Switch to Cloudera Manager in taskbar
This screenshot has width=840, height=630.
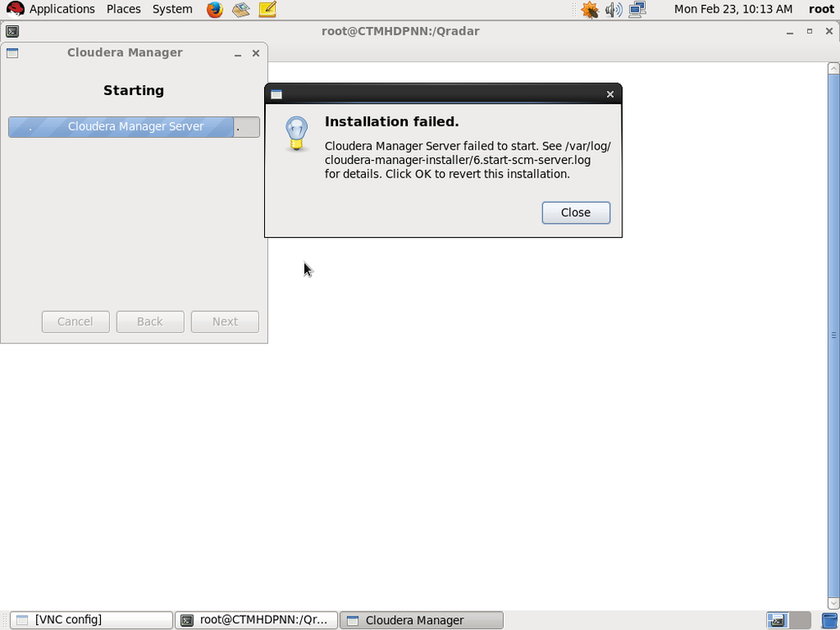coord(421,620)
